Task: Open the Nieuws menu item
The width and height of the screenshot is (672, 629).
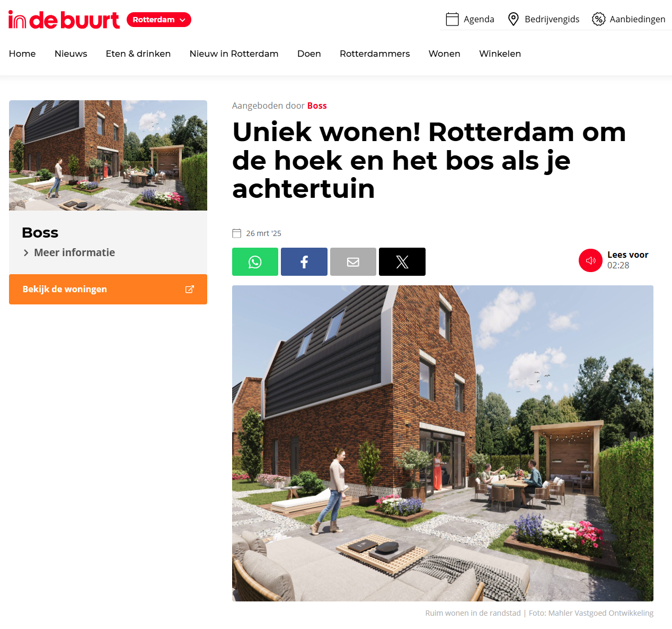Action: [x=71, y=54]
